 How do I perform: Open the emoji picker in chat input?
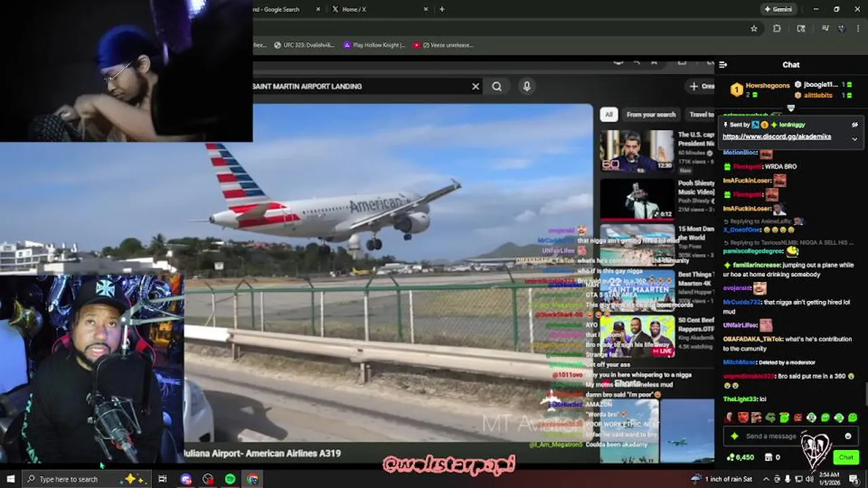tap(848, 436)
